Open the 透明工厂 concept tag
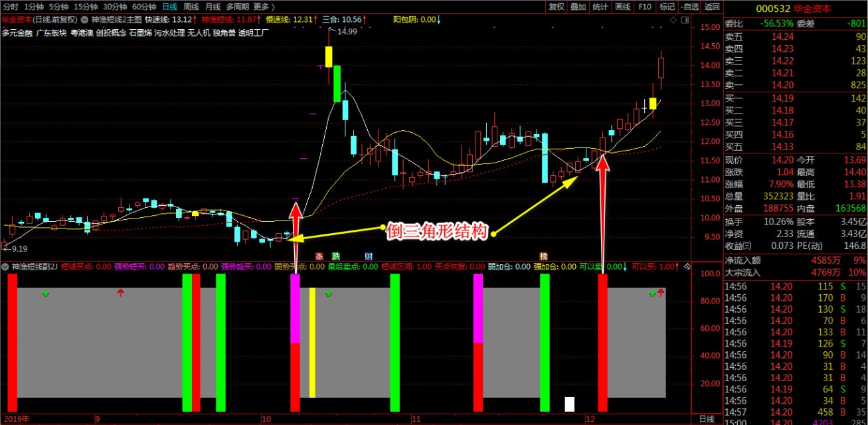868x425 pixels. pyautogui.click(x=253, y=32)
